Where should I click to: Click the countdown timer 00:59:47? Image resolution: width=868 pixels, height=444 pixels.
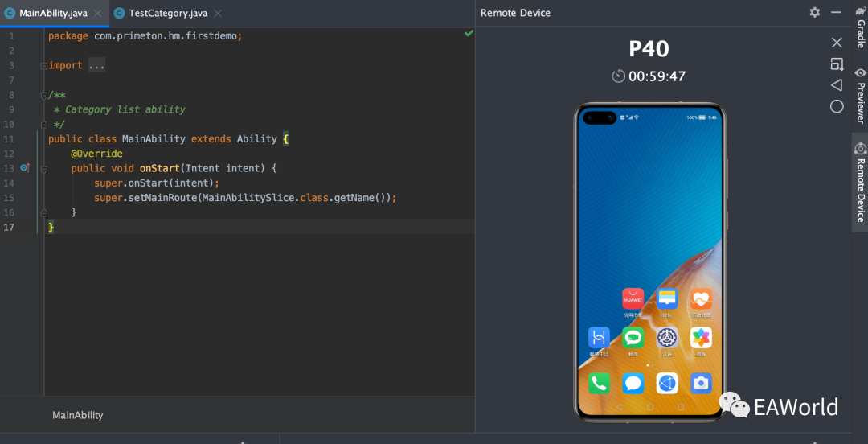click(657, 76)
